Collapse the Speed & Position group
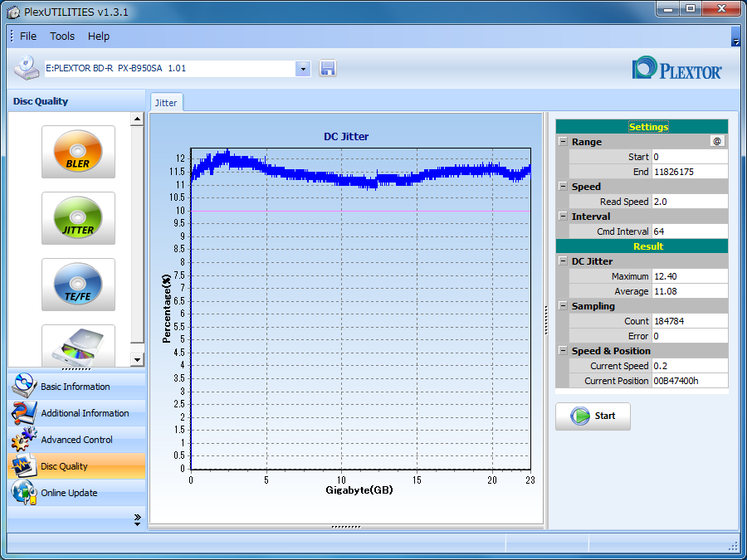The image size is (747, 560). (563, 350)
